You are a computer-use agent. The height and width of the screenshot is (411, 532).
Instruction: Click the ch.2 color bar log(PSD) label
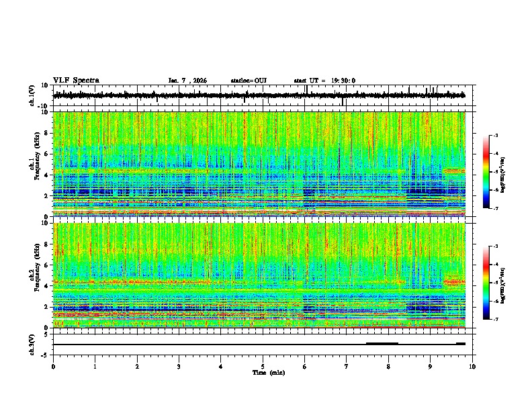pos(503,285)
